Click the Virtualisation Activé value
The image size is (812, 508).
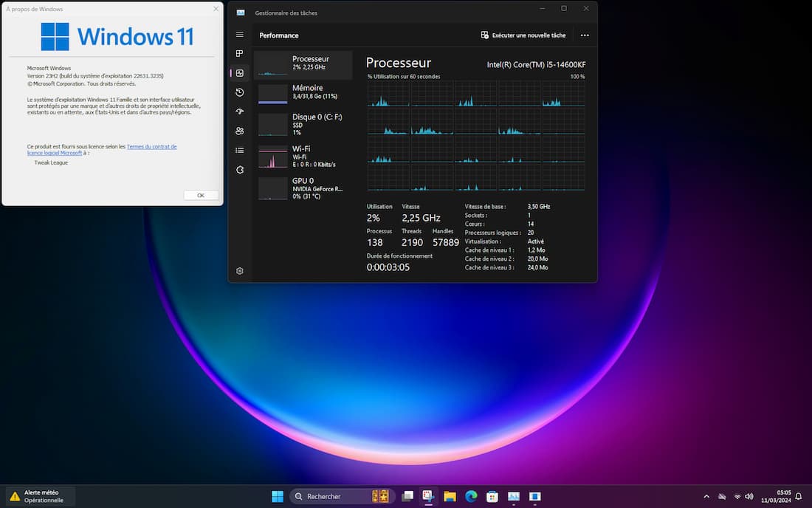pyautogui.click(x=535, y=241)
